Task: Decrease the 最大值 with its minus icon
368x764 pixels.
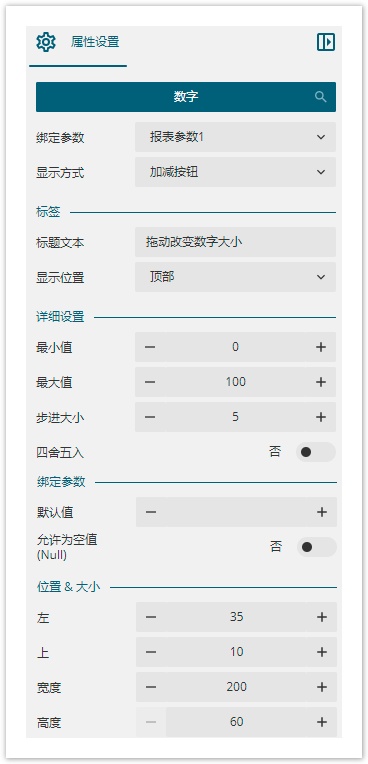Action: pos(150,382)
